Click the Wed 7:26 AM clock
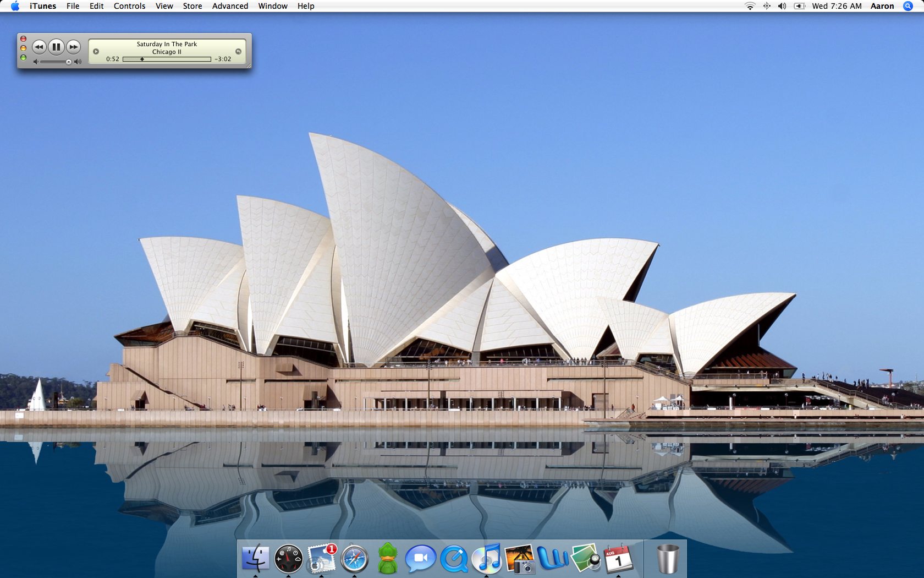Viewport: 924px width, 578px height. coord(837,6)
